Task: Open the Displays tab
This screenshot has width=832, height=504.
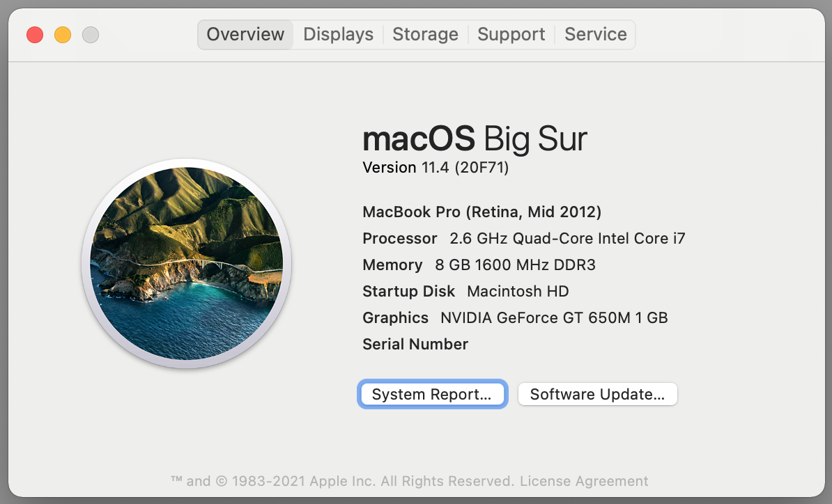Action: click(338, 34)
